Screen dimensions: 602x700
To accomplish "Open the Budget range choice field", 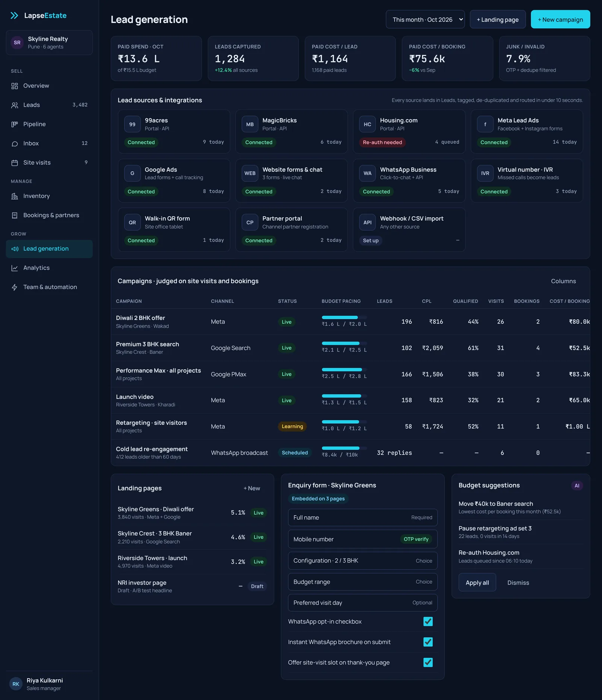I will (x=363, y=582).
